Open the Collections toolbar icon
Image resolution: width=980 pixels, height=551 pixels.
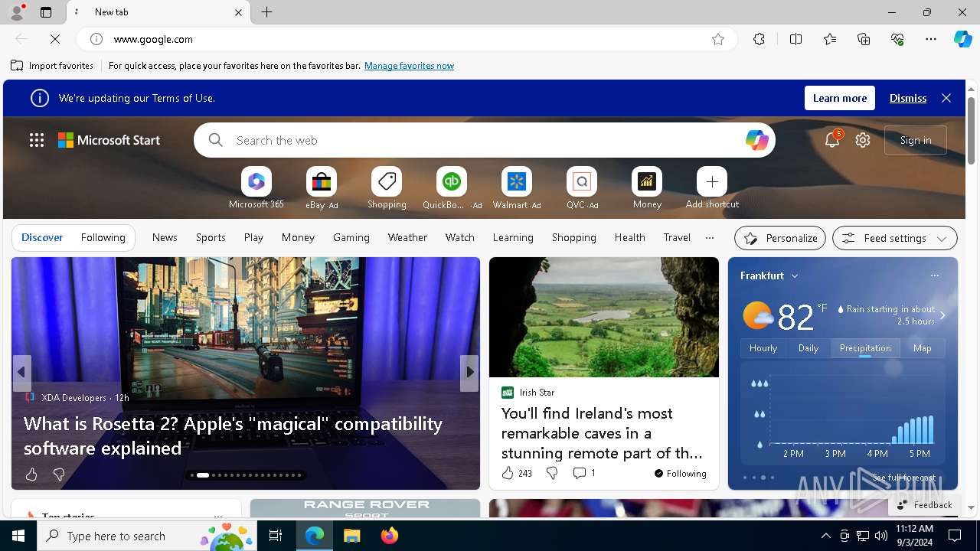point(864,39)
